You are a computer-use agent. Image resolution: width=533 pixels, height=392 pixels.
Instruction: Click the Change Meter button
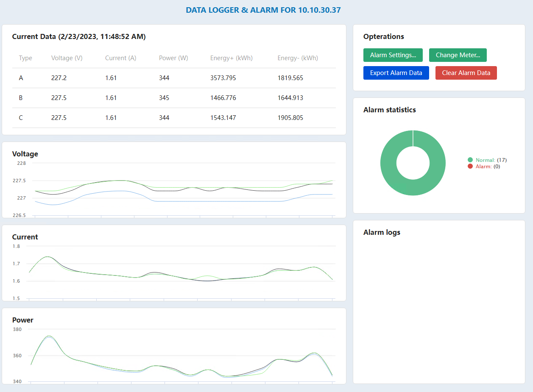(x=458, y=55)
